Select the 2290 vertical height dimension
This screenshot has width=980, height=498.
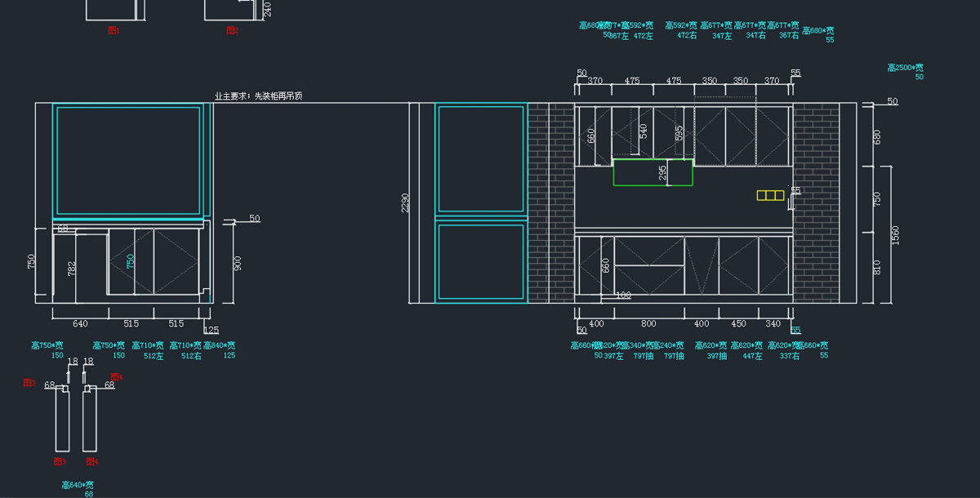406,202
